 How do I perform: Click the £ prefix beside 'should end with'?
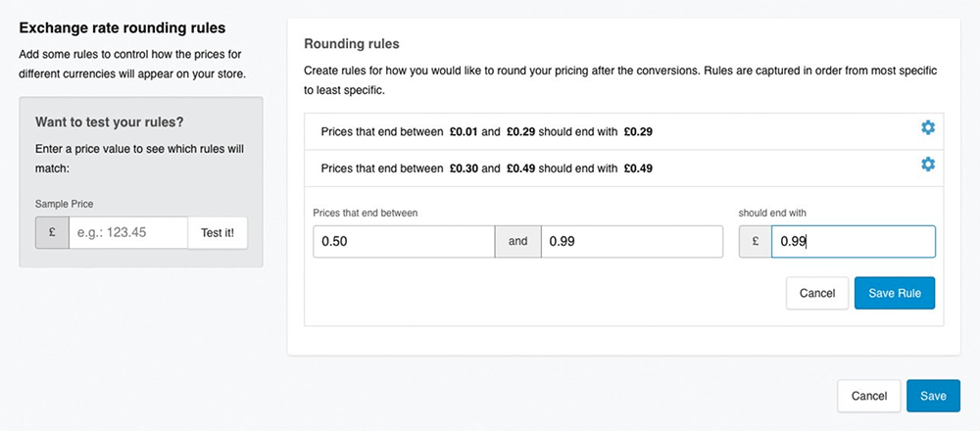coord(755,242)
